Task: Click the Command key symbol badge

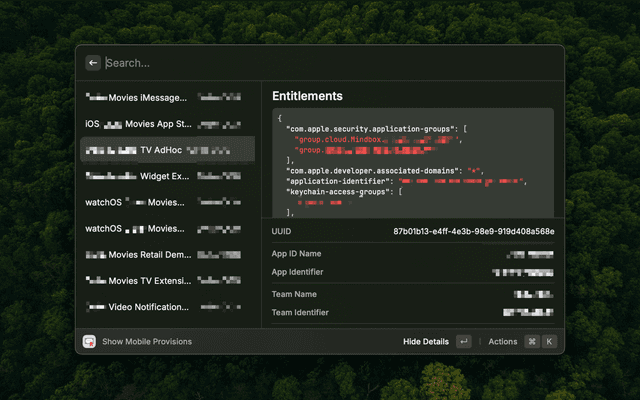Action: click(x=532, y=341)
